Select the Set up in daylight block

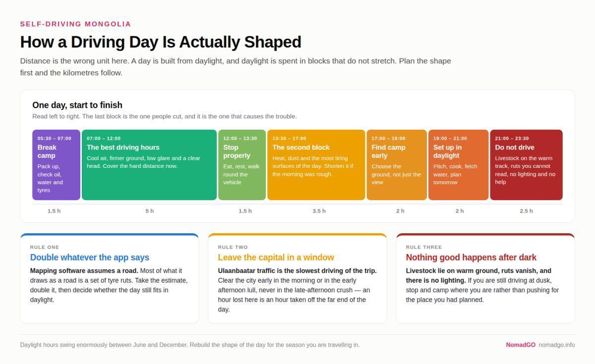(459, 165)
